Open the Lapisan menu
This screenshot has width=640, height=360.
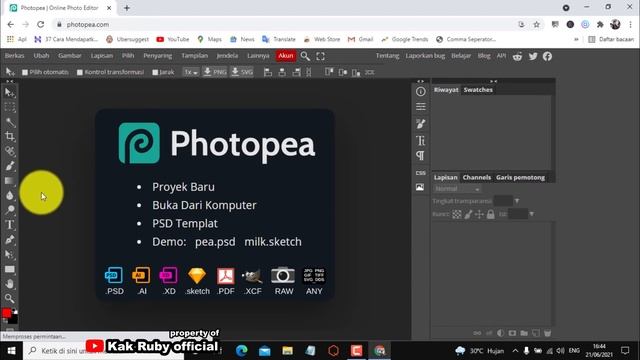(x=102, y=56)
